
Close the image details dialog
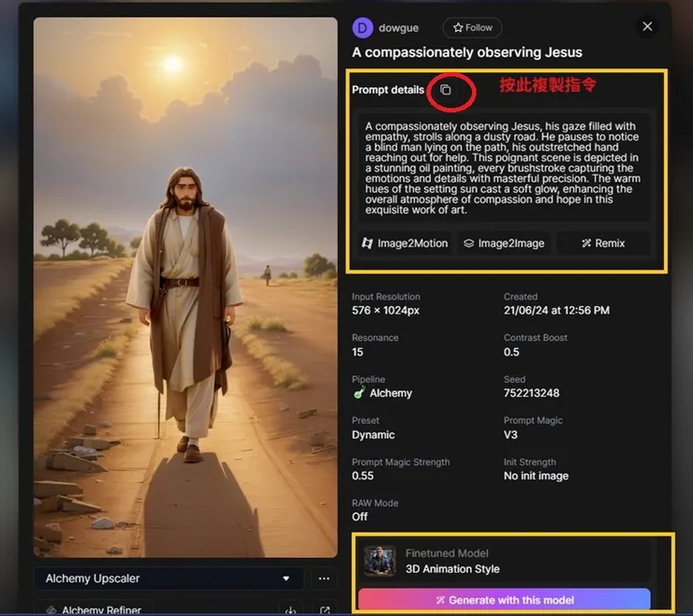point(647,27)
